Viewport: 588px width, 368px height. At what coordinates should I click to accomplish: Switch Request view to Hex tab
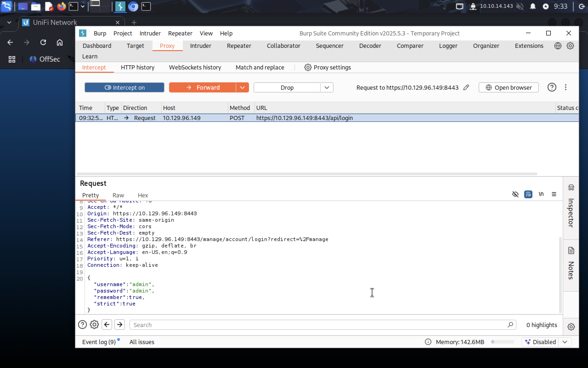pyautogui.click(x=143, y=195)
